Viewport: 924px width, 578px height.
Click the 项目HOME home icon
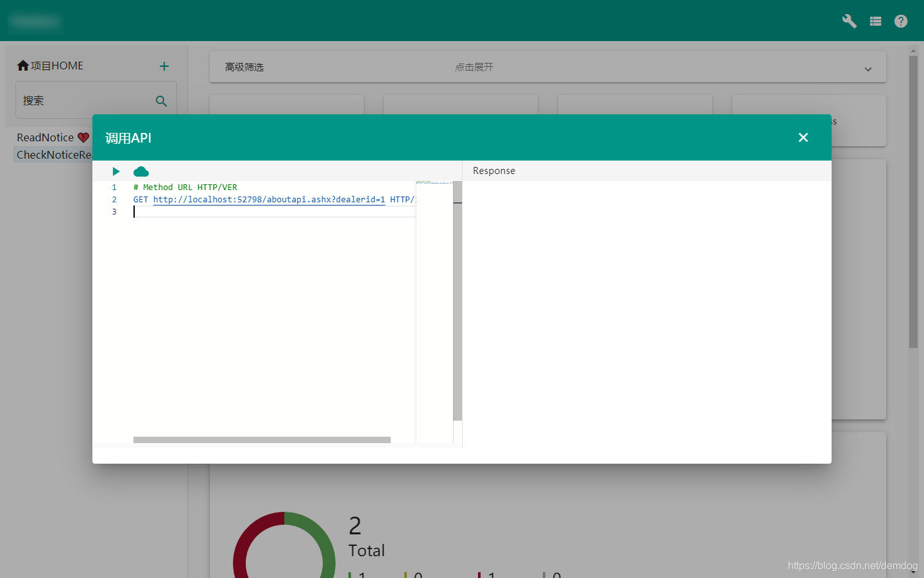tap(23, 66)
